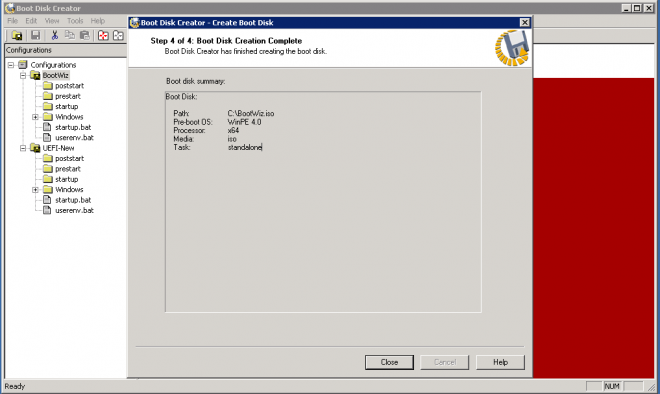Click the Paste toolbar icon
The height and width of the screenshot is (394, 660).
(85, 35)
